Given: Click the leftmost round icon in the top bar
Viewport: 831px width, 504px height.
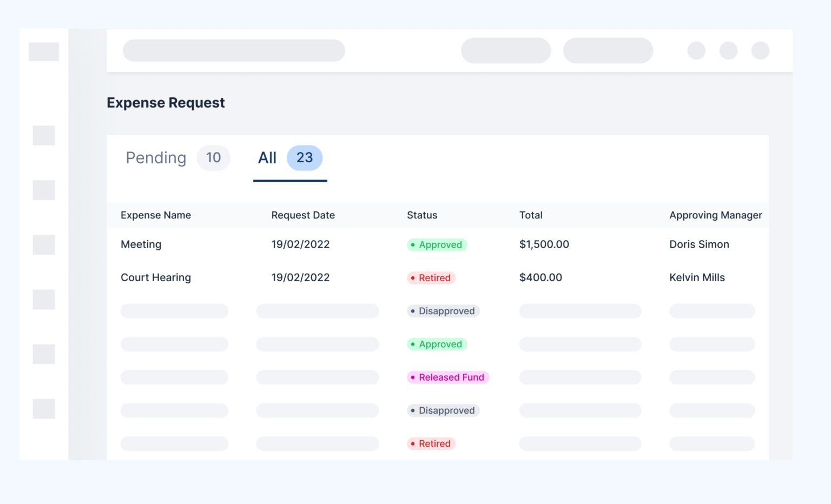Looking at the screenshot, I should coord(696,51).
